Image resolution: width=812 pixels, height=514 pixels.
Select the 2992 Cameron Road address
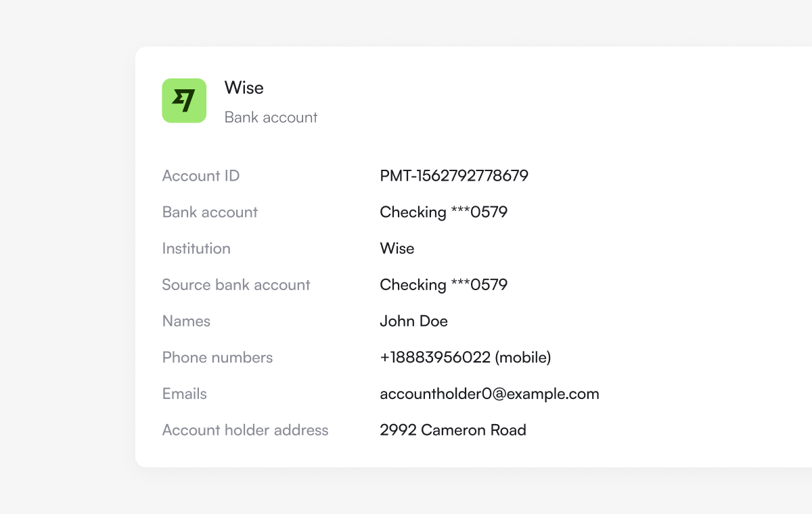(453, 430)
